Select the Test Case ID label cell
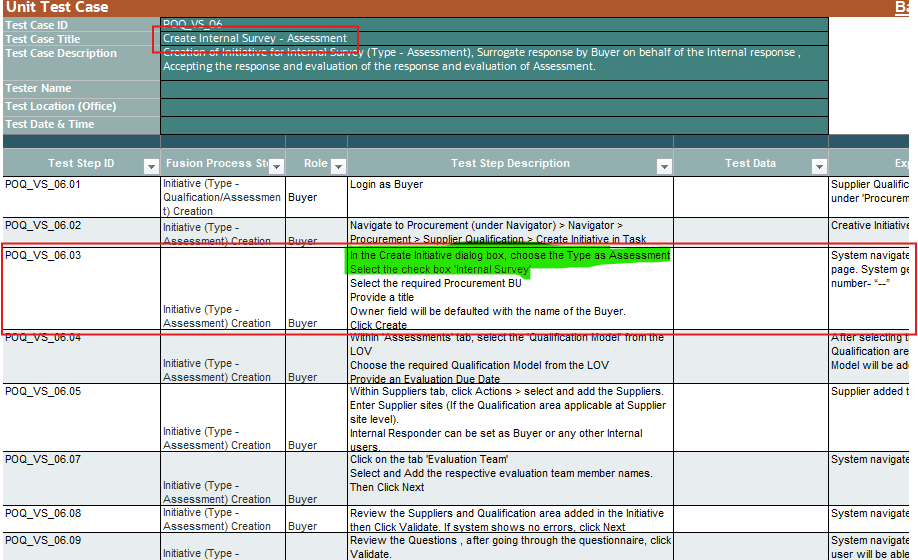The width and height of the screenshot is (918, 560). pos(81,25)
